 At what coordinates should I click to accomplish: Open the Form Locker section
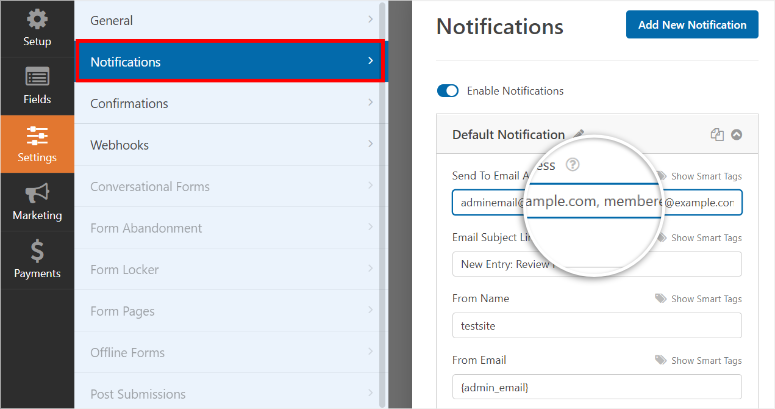coord(231,269)
